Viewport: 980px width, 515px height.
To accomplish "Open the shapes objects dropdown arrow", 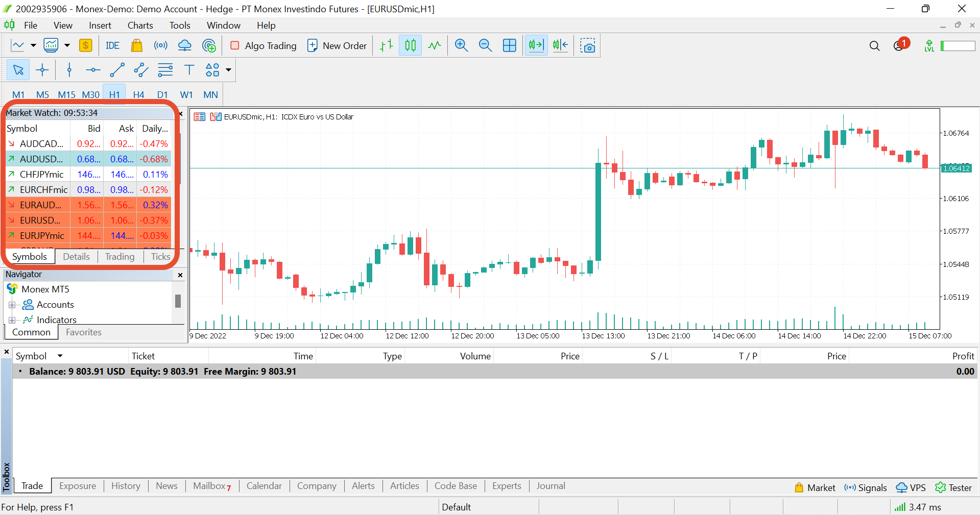I will [x=229, y=70].
